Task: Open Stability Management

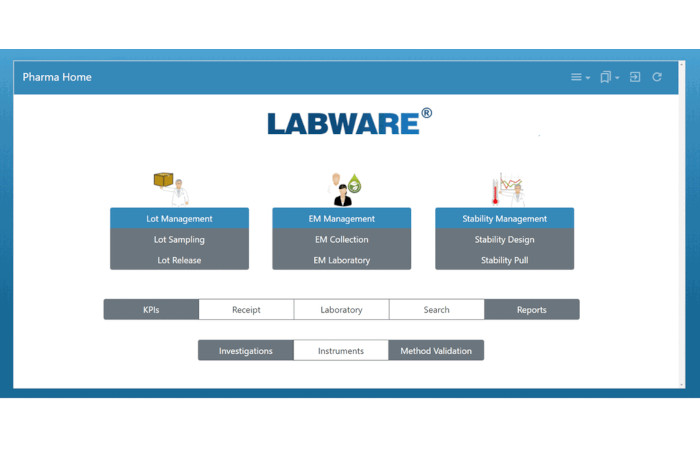Action: point(504,218)
